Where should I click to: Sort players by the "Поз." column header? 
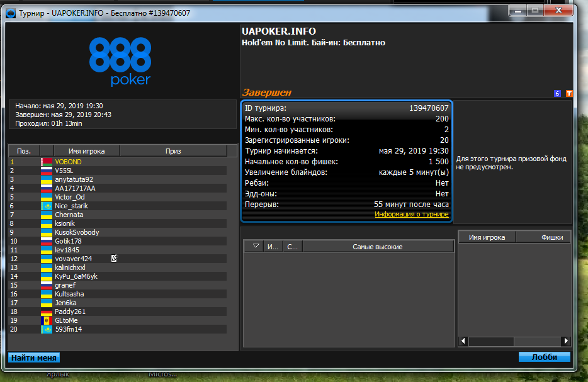pyautogui.click(x=24, y=150)
